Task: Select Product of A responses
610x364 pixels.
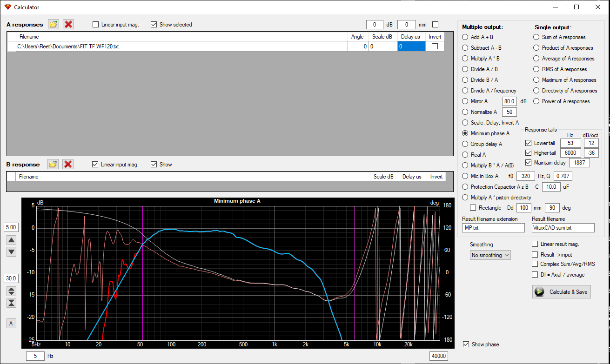Action: tap(536, 48)
